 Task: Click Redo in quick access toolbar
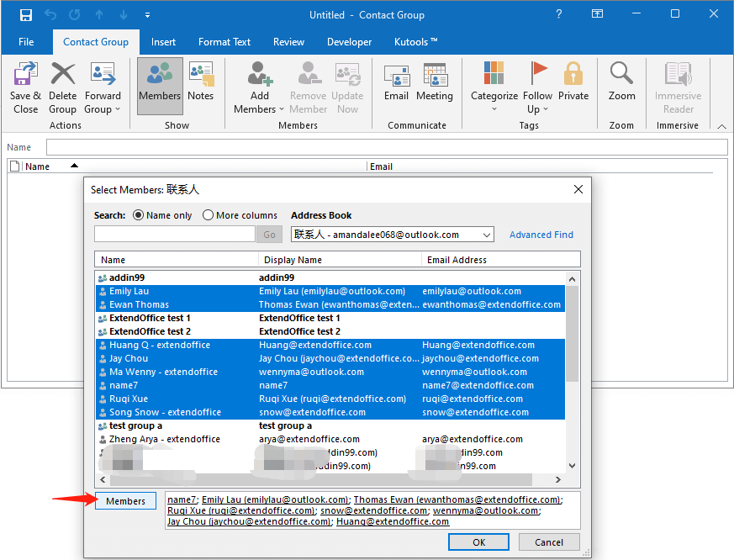[x=75, y=15]
